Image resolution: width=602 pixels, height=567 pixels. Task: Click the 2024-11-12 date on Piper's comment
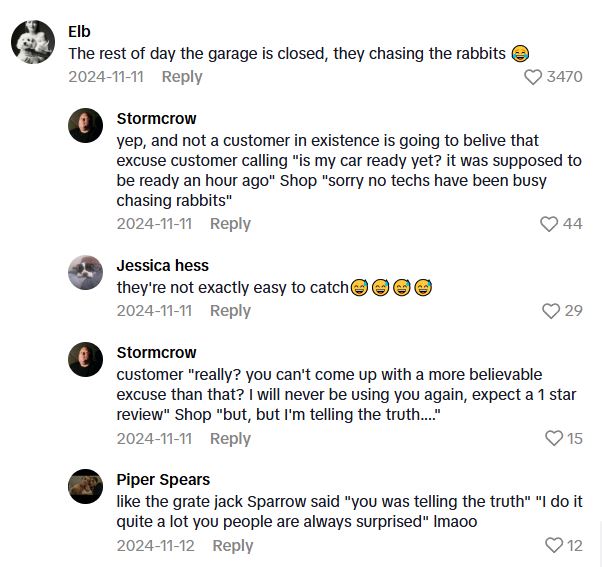(x=156, y=545)
